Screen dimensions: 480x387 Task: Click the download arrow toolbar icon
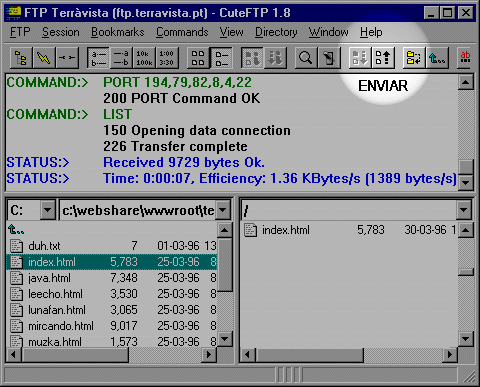pos(360,58)
